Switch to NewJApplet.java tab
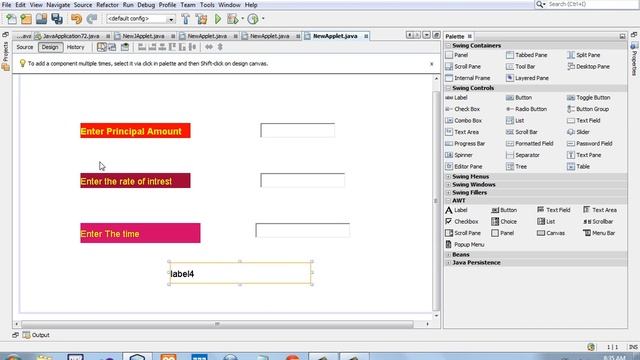640x360 pixels. pyautogui.click(x=144, y=36)
